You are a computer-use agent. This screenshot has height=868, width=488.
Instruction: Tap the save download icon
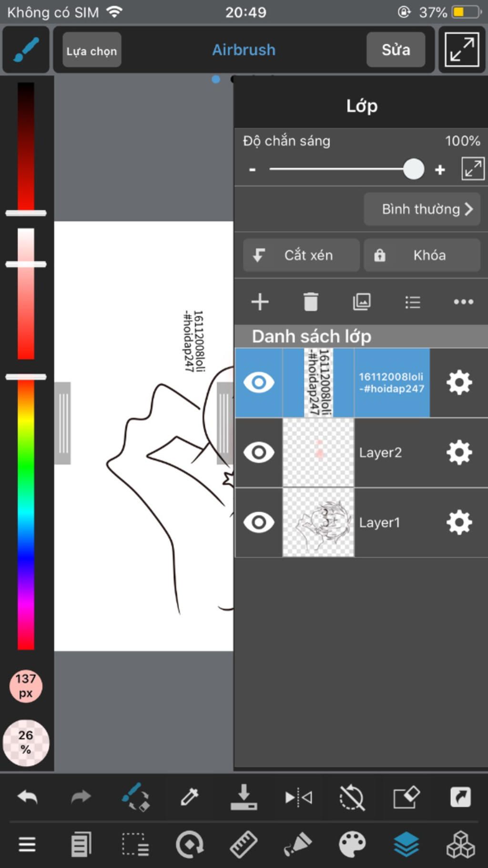[244, 797]
